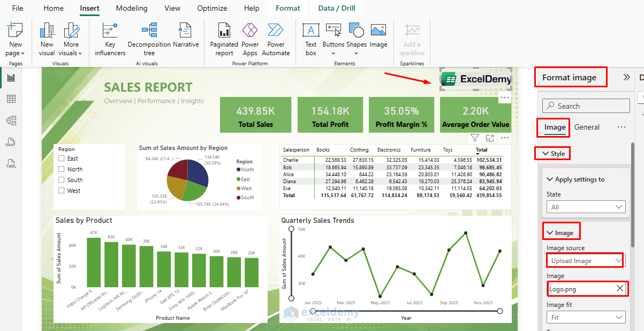Click the left handle of Year zoom slider

pos(313,311)
